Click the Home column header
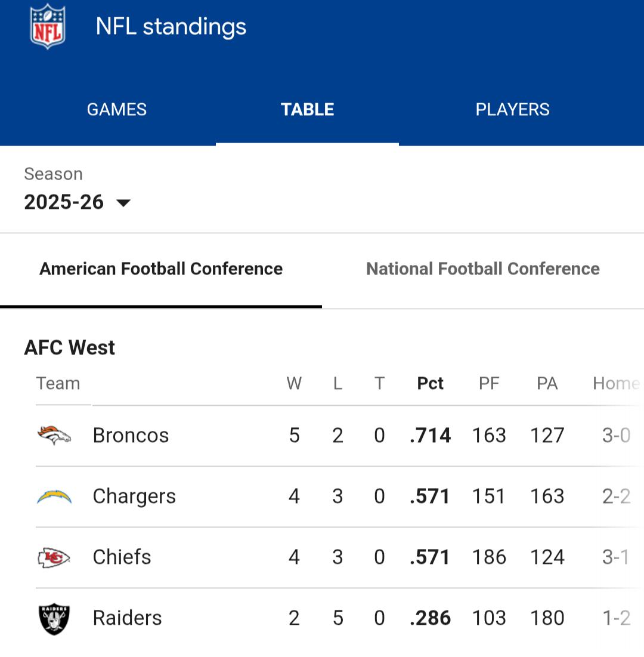 pos(615,383)
